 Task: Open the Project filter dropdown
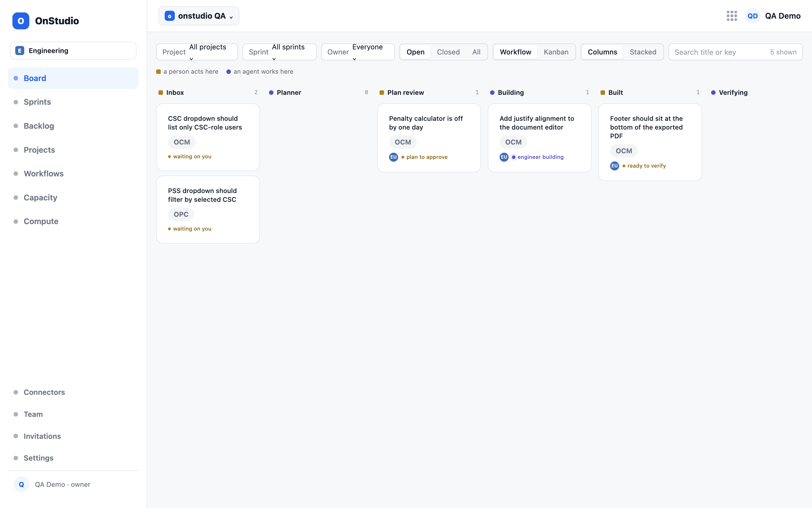tap(197, 52)
